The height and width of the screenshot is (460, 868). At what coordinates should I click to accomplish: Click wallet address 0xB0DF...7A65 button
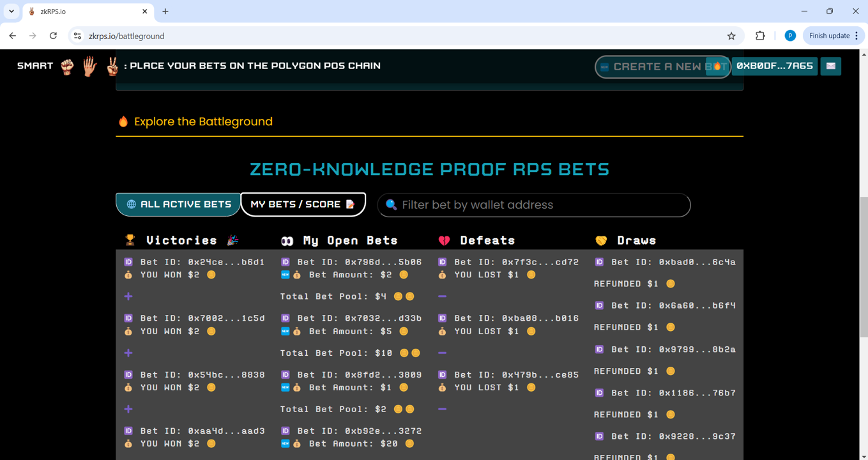click(774, 66)
